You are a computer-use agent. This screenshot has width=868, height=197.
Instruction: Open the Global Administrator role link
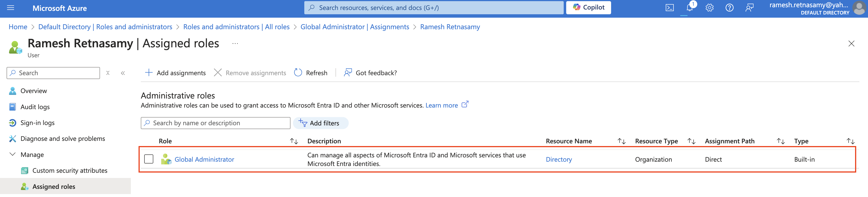(x=204, y=160)
